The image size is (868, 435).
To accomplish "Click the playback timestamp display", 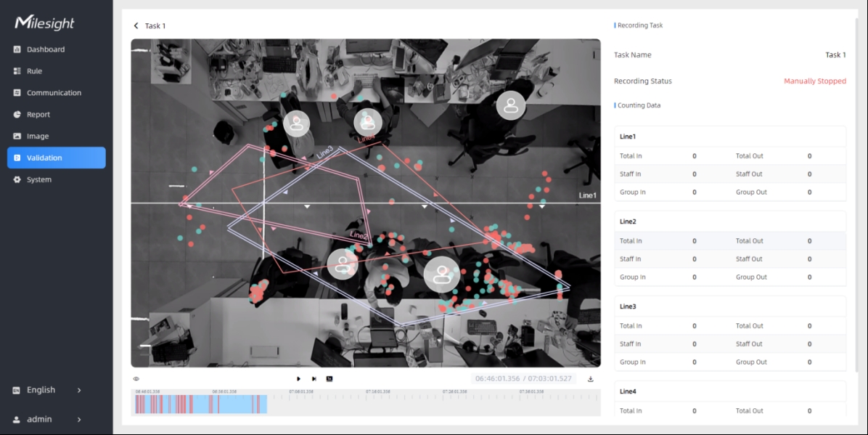I will (x=523, y=378).
